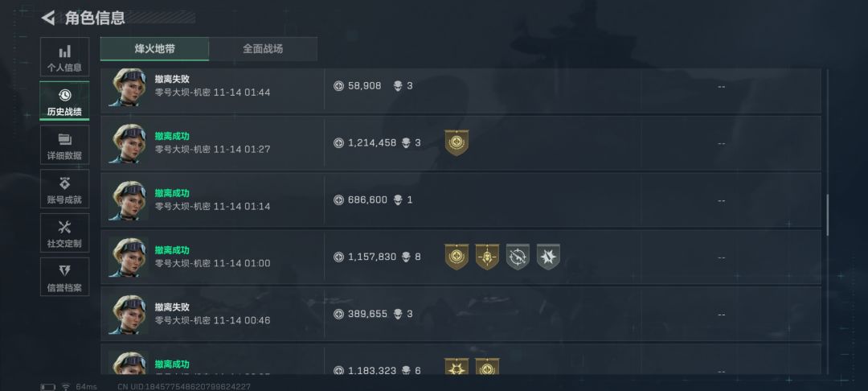Click the gold helmet badge in the 01:00 match
868x391 pixels.
pyautogui.click(x=487, y=257)
